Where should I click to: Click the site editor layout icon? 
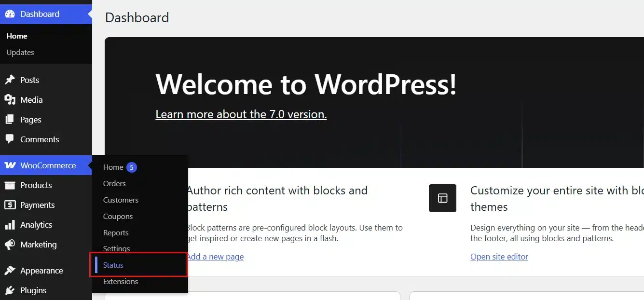pos(442,198)
